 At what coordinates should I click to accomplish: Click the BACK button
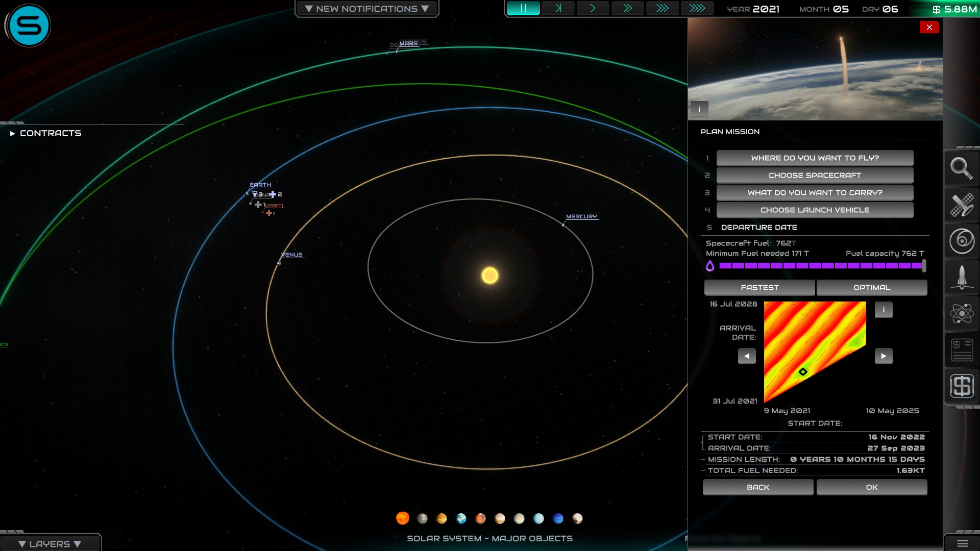[x=758, y=487]
